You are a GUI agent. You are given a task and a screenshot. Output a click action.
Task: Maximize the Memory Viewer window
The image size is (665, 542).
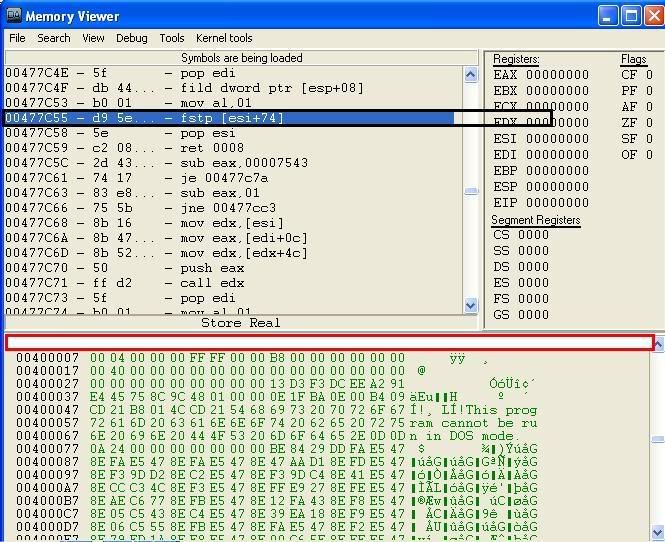[631, 16]
